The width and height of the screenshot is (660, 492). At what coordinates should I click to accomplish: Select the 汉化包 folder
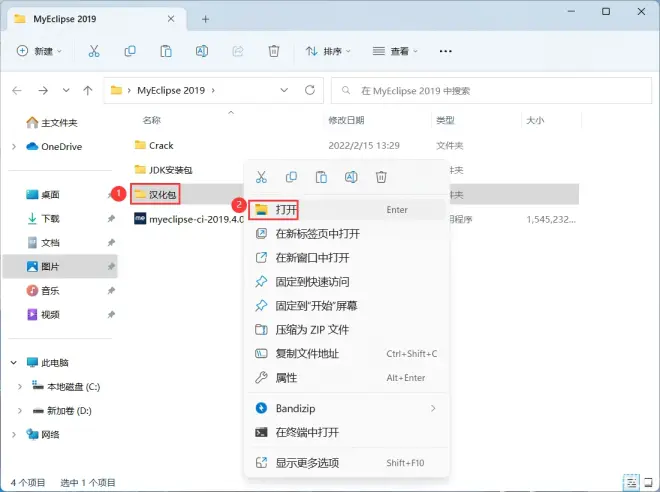coord(155,194)
